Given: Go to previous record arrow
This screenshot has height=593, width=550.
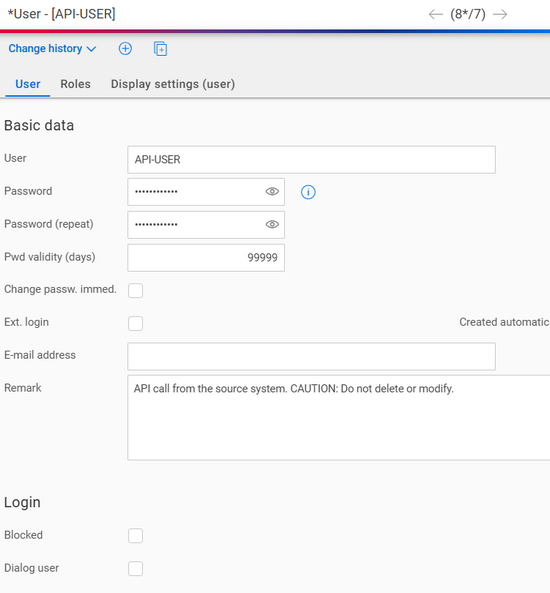Looking at the screenshot, I should (x=436, y=14).
